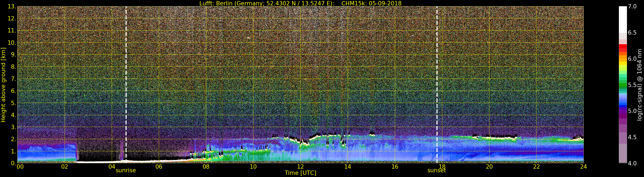
Task: Click the "Time [UTC]" axis label
Action: tap(300, 173)
